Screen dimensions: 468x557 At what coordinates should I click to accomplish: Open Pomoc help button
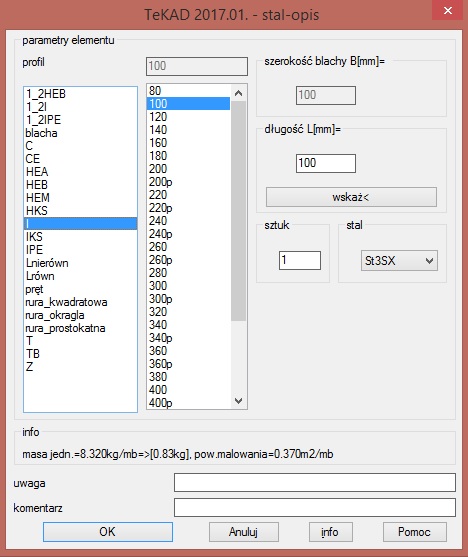click(x=414, y=532)
